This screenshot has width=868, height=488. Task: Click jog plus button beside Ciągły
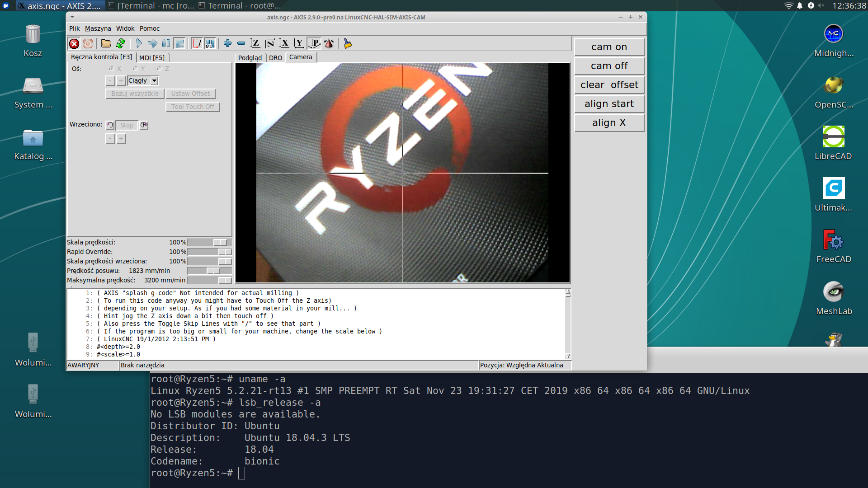(121, 80)
